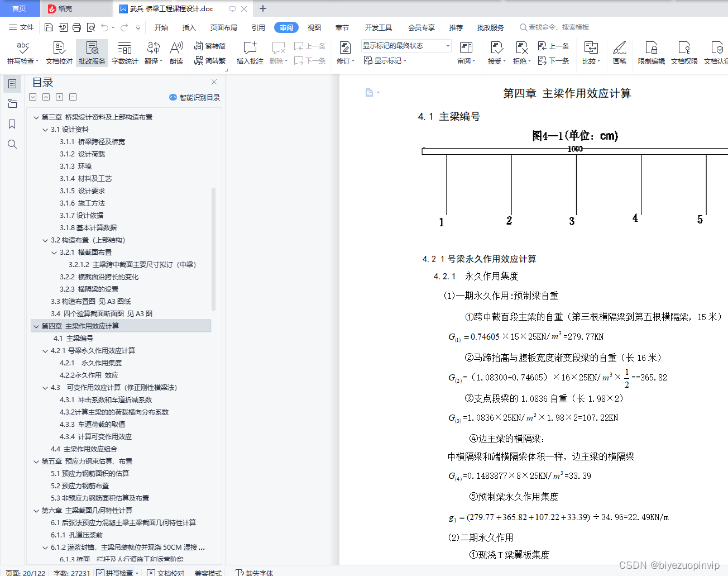Switch to the 插入 ribbon tab
This screenshot has height=576, width=728.
coord(189,27)
